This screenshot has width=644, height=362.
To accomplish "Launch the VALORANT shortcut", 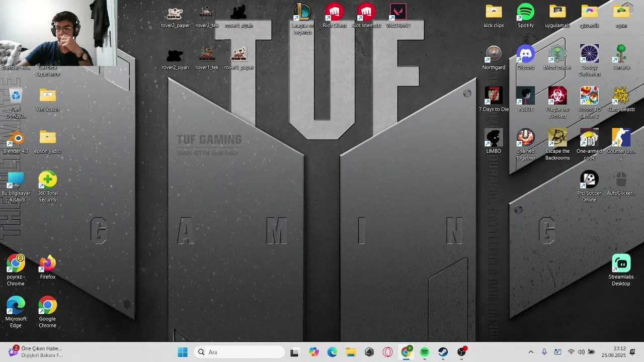I will pos(398,16).
